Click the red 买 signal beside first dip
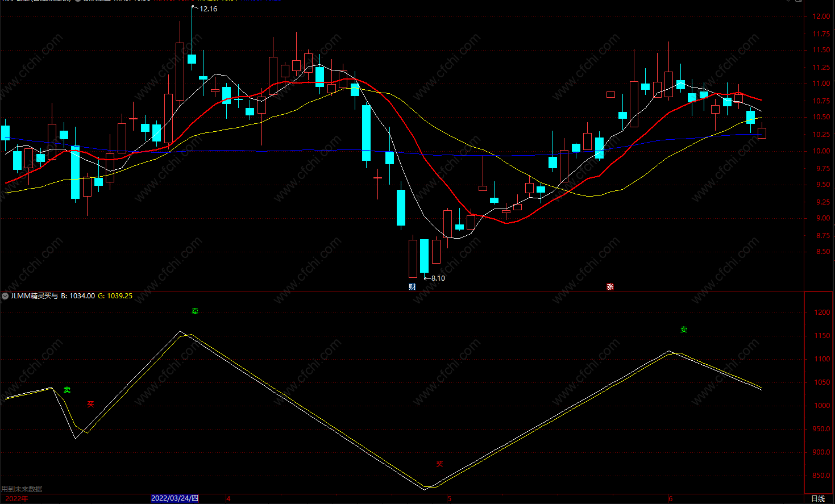Viewport: 835px width, 504px height. pos(90,404)
